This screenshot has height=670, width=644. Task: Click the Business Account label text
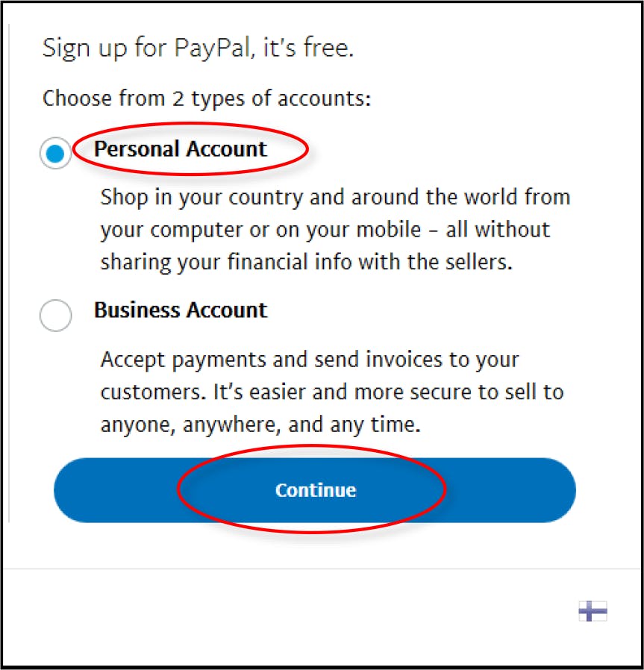click(x=181, y=310)
